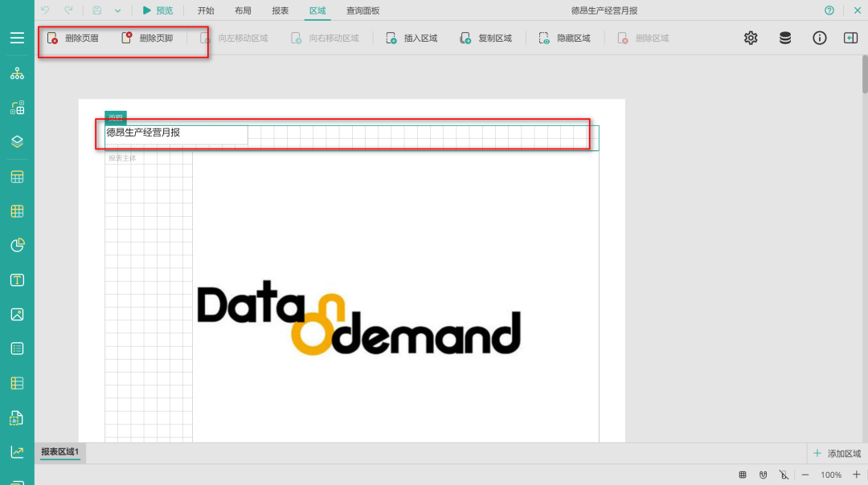The height and width of the screenshot is (485, 868).
Task: Open the 查询面板 tab
Action: point(362,10)
